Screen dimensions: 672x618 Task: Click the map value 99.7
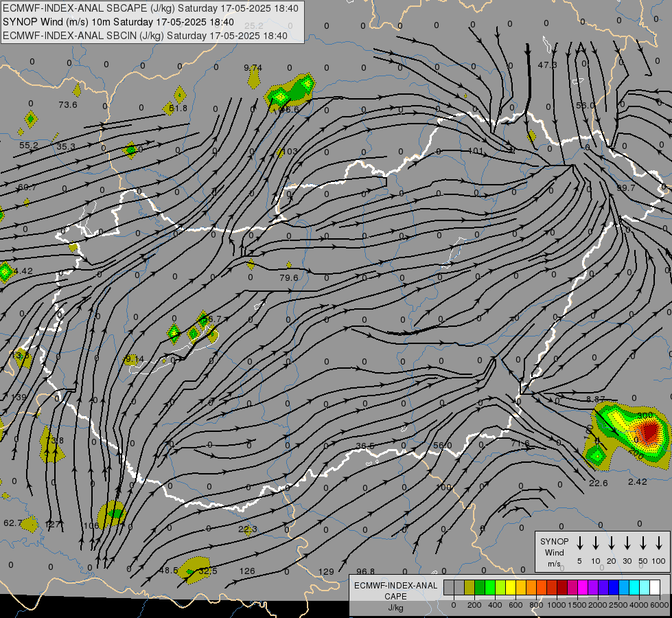[626, 188]
